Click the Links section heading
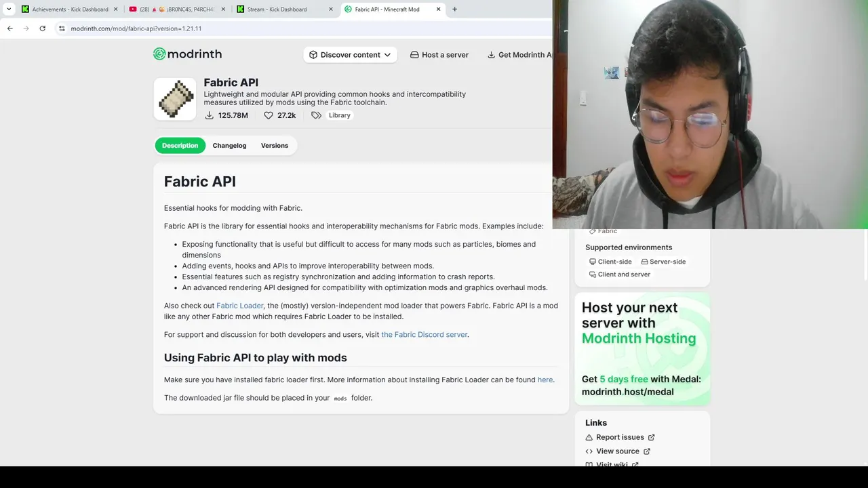 (x=596, y=423)
